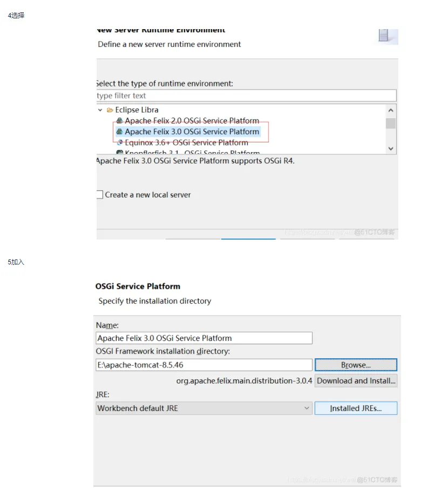
Task: Click the runtime list scroll-down arrow
Action: [391, 148]
